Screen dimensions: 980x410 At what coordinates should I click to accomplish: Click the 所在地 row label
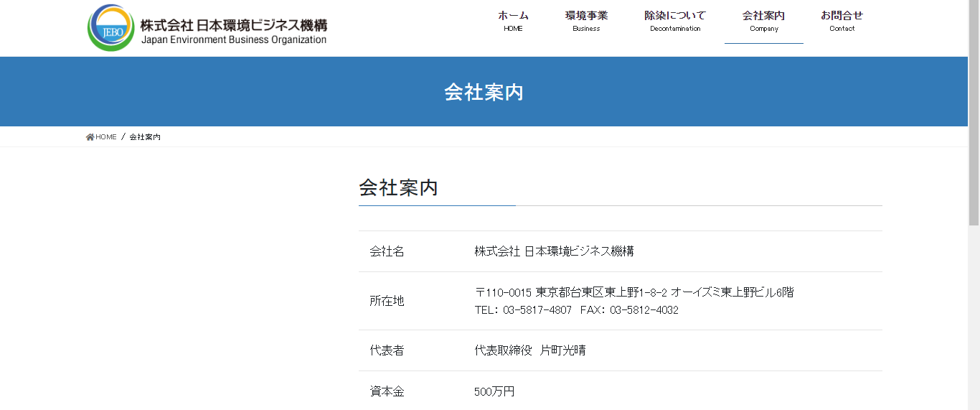[x=387, y=301]
